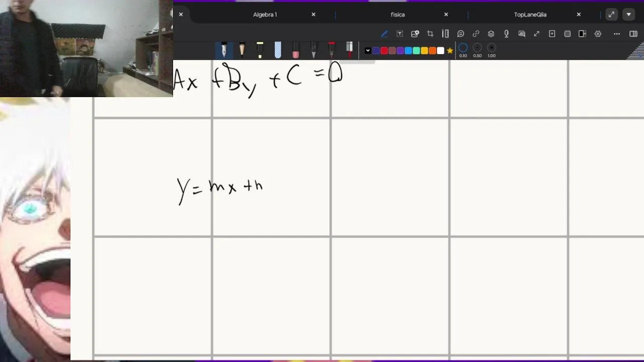Start audio recording with microphone
The width and height of the screenshot is (644, 362).
506,34
